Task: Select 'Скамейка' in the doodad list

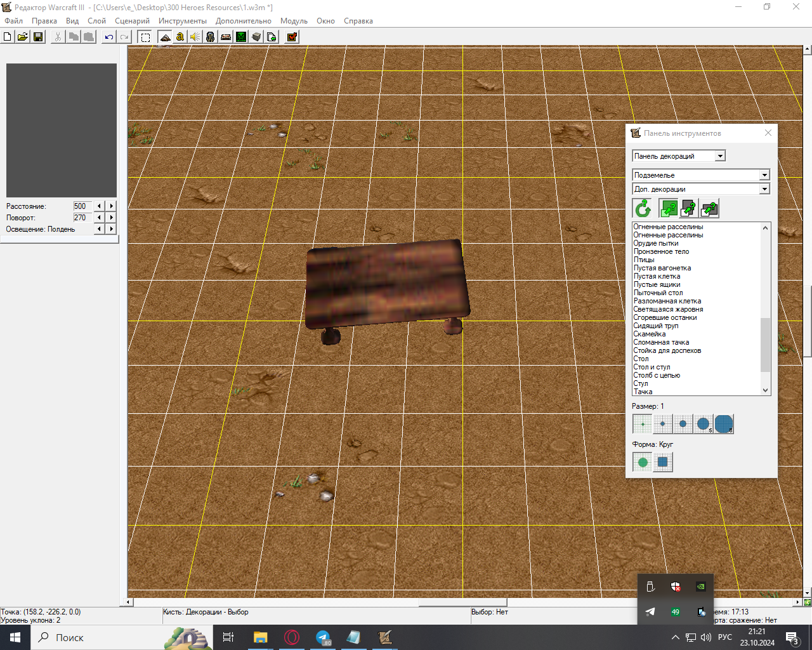Action: [650, 334]
